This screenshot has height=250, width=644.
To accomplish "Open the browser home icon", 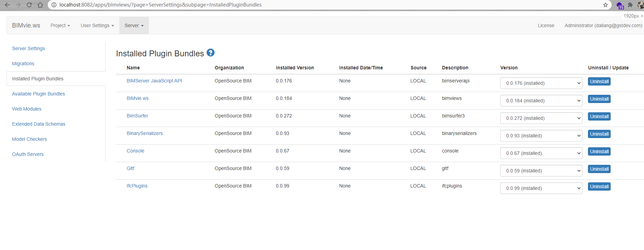I will tap(40, 5).
